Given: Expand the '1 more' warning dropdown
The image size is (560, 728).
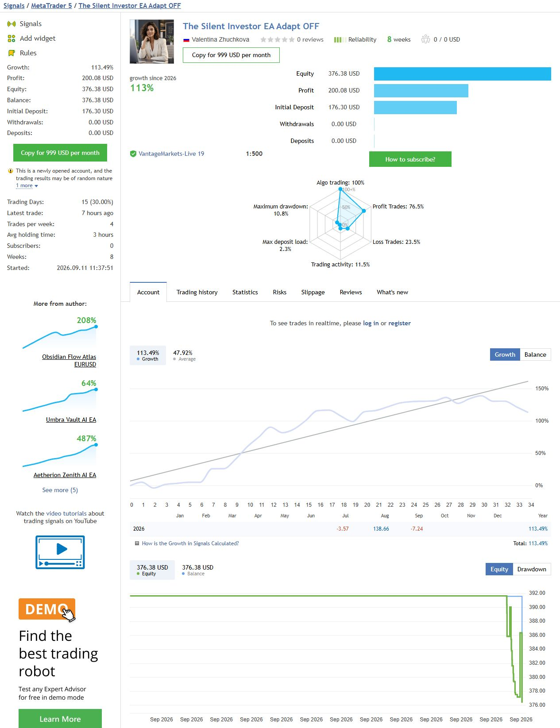Looking at the screenshot, I should (27, 186).
